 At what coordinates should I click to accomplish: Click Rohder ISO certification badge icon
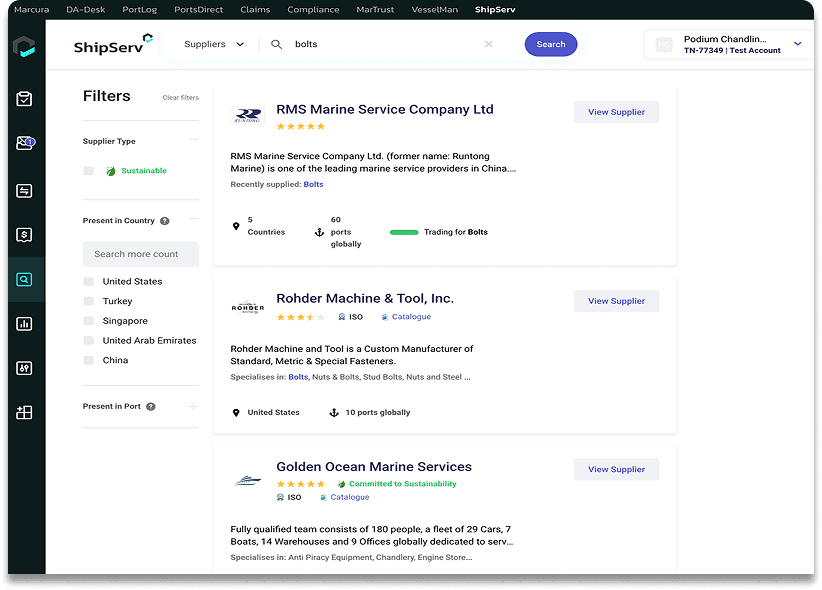click(x=342, y=317)
